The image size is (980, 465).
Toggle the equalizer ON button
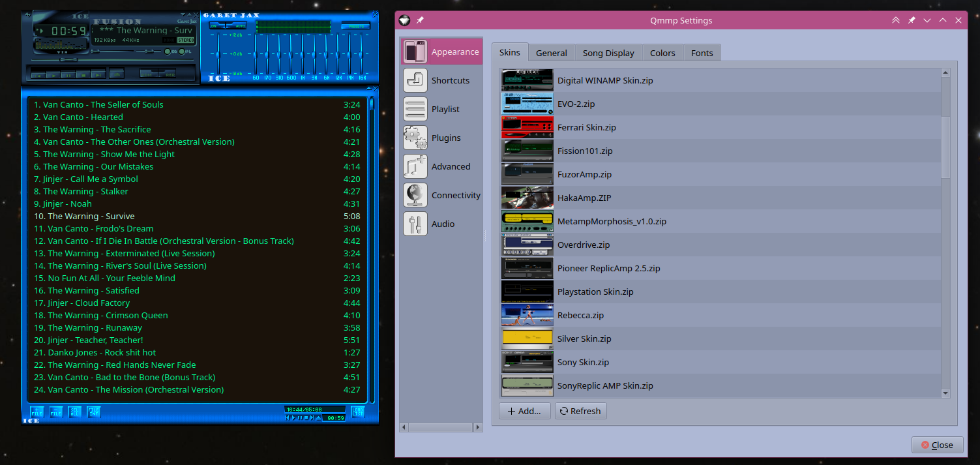click(x=214, y=26)
